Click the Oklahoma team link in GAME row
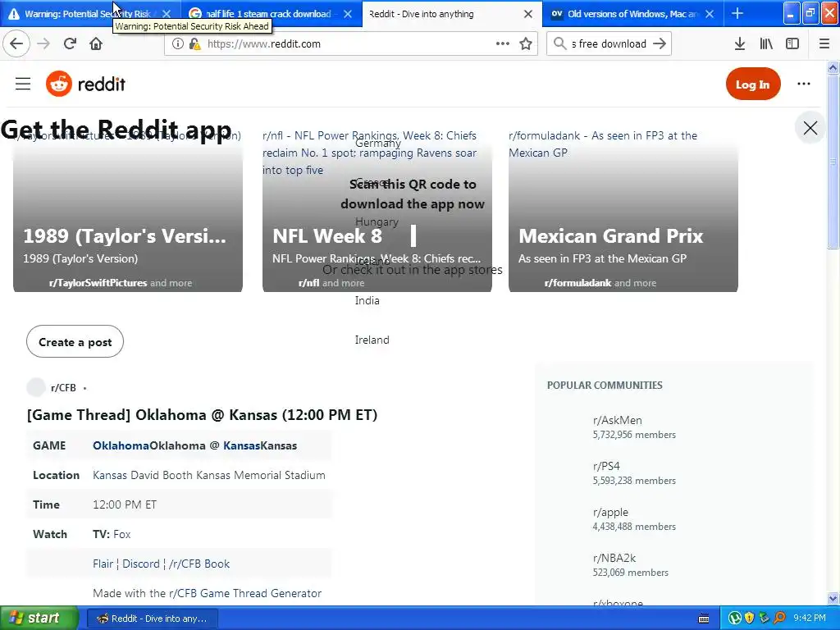 click(121, 445)
